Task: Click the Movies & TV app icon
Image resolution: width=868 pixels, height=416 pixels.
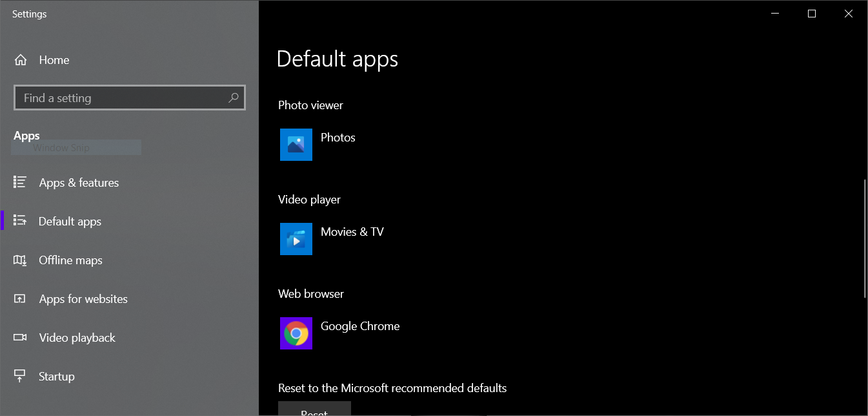Action: tap(296, 239)
